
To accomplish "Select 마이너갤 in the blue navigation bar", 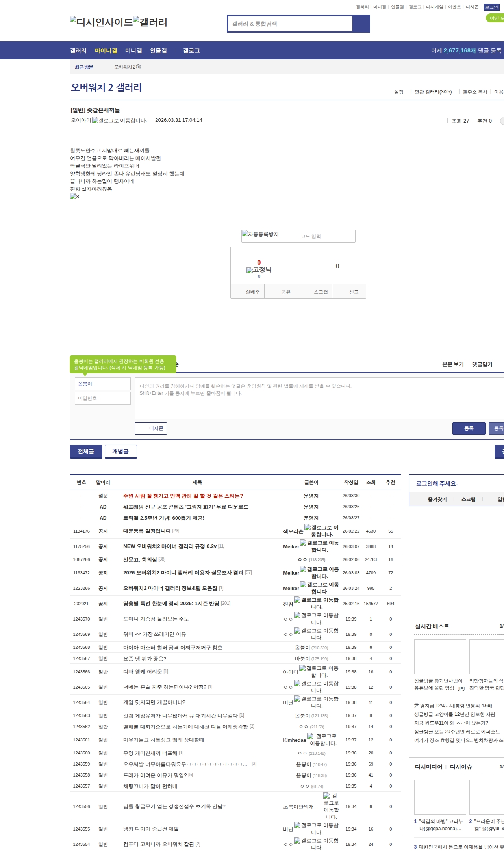I will point(106,50).
